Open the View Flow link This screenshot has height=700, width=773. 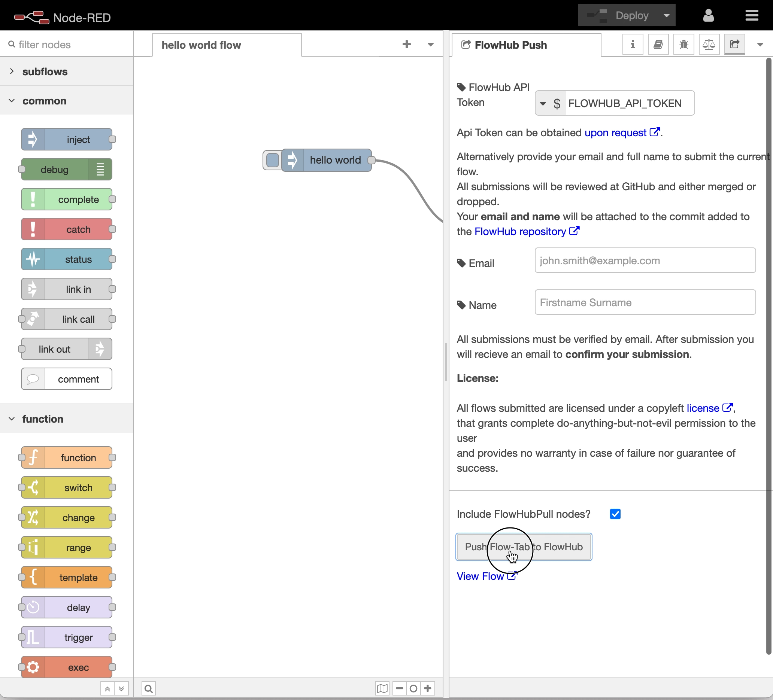click(486, 576)
